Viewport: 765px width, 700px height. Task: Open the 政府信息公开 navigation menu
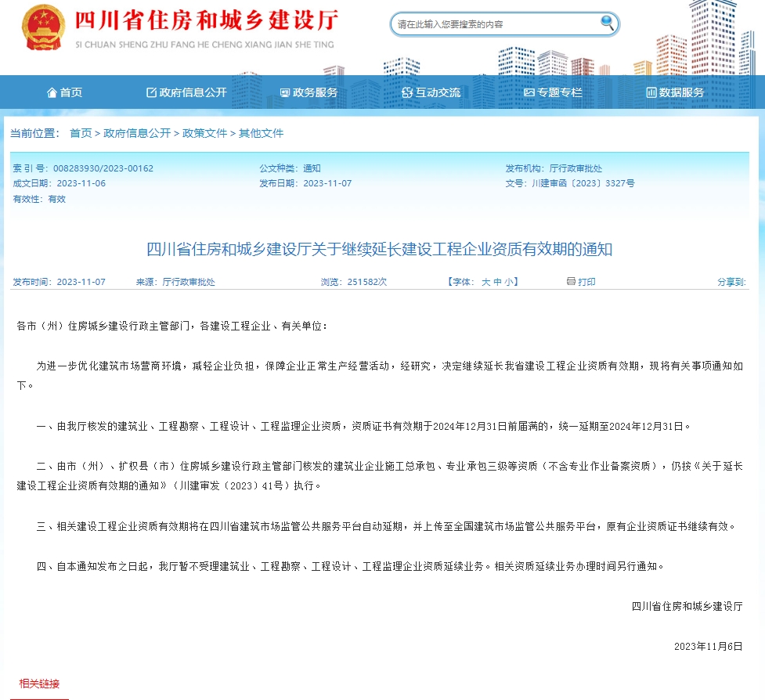(187, 92)
